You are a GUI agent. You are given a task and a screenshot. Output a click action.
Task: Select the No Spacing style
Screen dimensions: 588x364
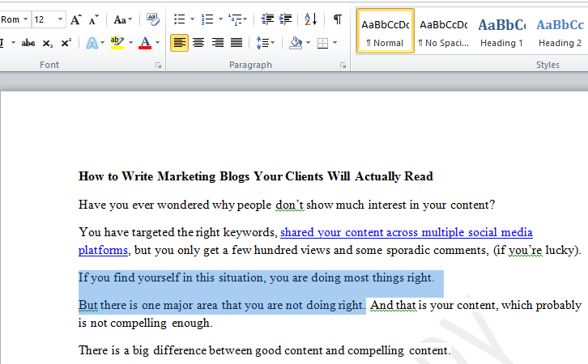pyautogui.click(x=443, y=31)
